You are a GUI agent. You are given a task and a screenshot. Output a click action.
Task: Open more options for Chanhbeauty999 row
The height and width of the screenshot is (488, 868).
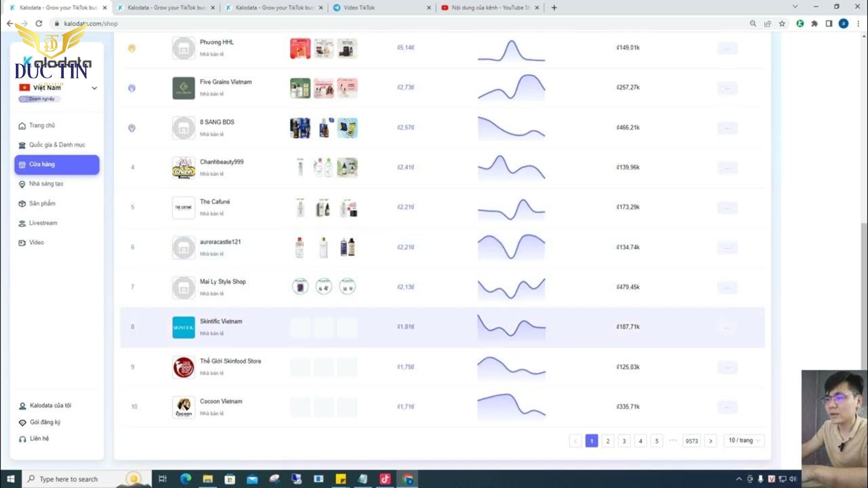727,168
